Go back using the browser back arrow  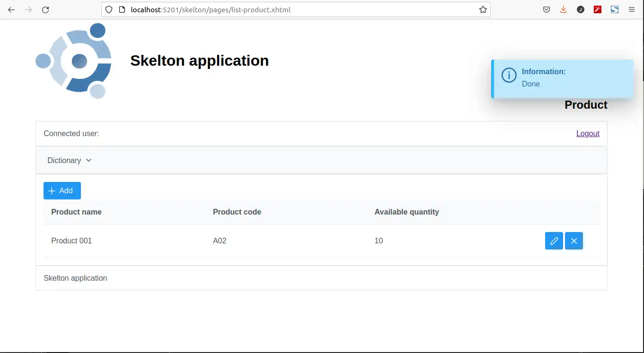pyautogui.click(x=11, y=9)
